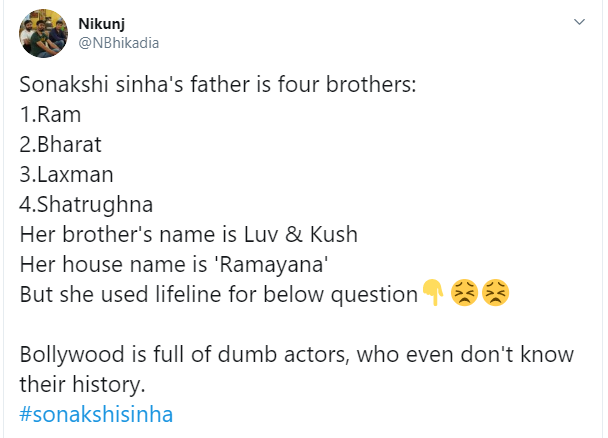Click the pointing down hand emoji
The width and height of the screenshot is (608, 438).
(x=433, y=294)
